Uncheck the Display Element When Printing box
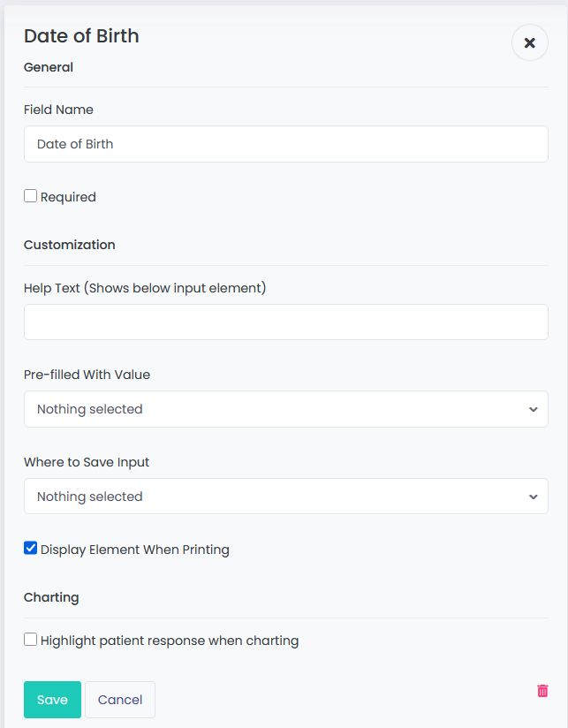This screenshot has height=728, width=568. (x=31, y=549)
